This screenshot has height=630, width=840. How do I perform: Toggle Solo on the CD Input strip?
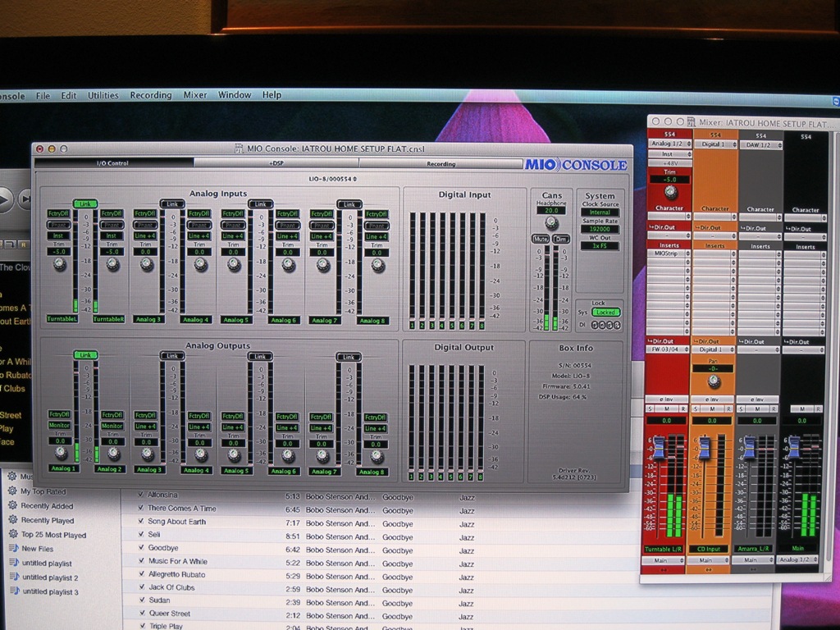696,409
